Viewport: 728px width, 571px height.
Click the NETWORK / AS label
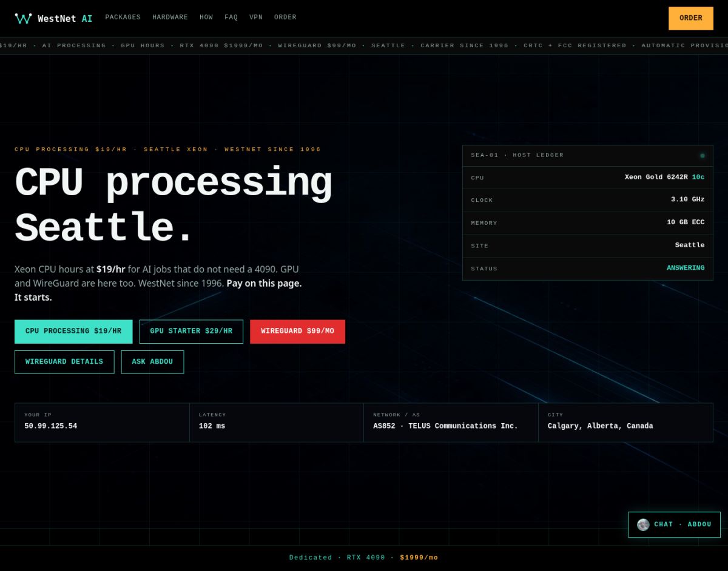coord(397,415)
